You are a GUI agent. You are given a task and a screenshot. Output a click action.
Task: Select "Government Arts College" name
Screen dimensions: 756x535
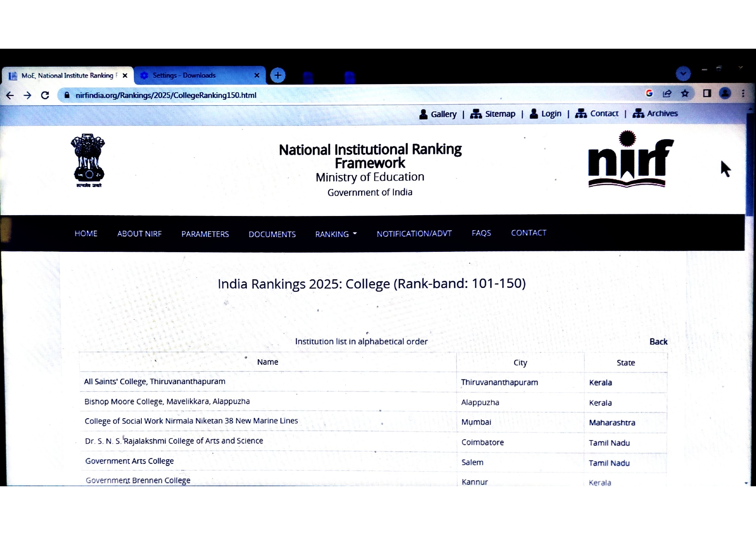click(129, 461)
